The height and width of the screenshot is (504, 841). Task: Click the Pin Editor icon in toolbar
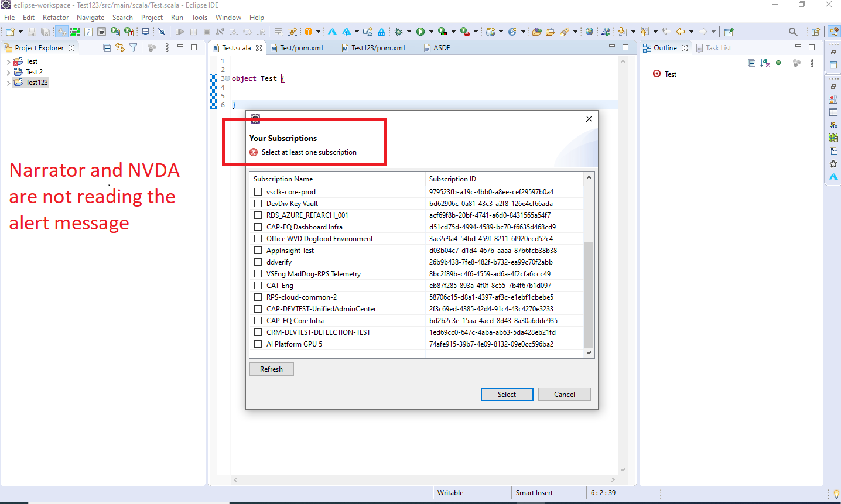(729, 32)
